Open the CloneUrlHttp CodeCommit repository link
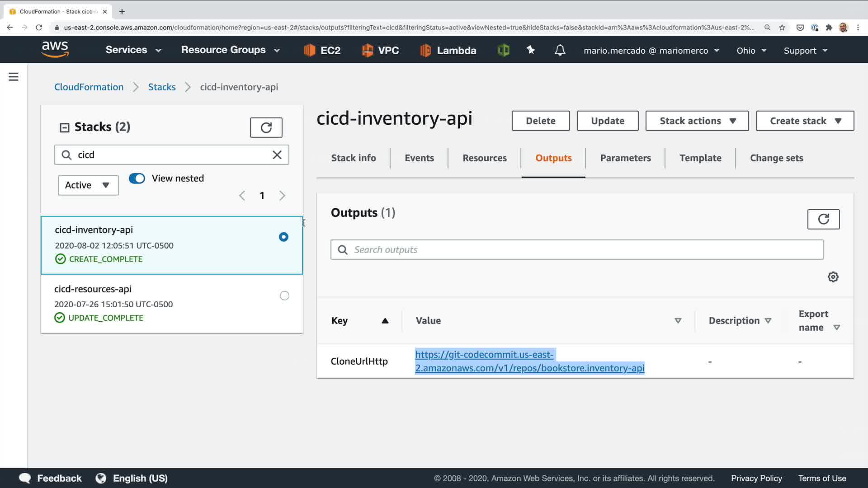The image size is (868, 488). pyautogui.click(x=529, y=361)
